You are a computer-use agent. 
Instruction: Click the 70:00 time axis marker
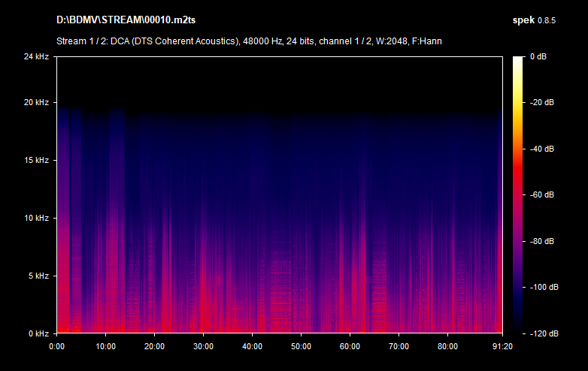tap(399, 346)
